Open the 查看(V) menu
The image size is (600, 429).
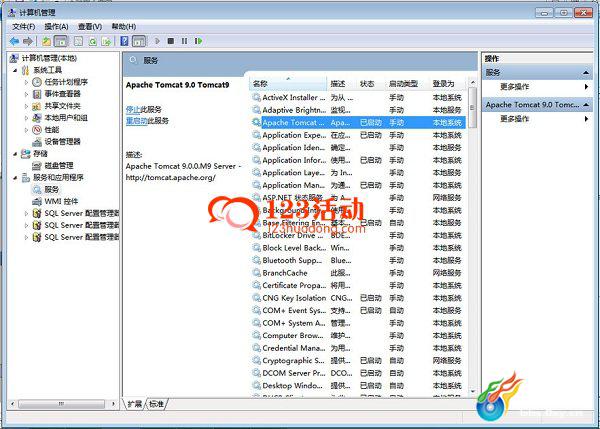pyautogui.click(x=90, y=26)
